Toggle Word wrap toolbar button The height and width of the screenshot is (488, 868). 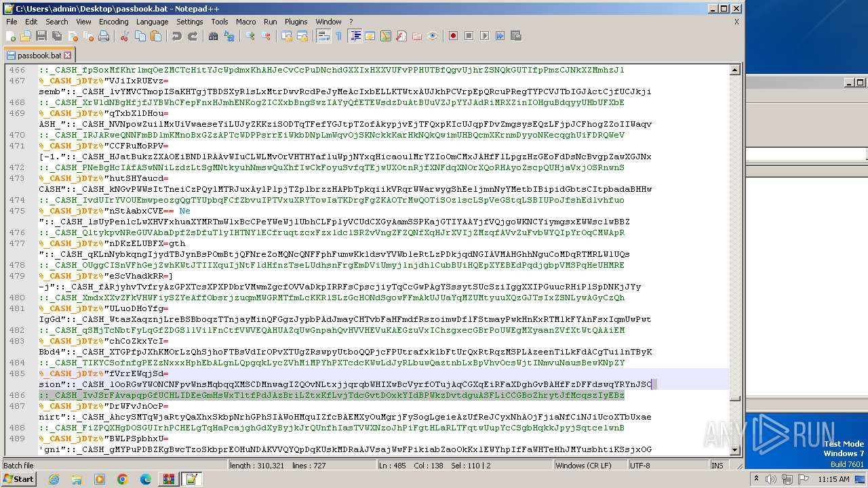[x=323, y=36]
